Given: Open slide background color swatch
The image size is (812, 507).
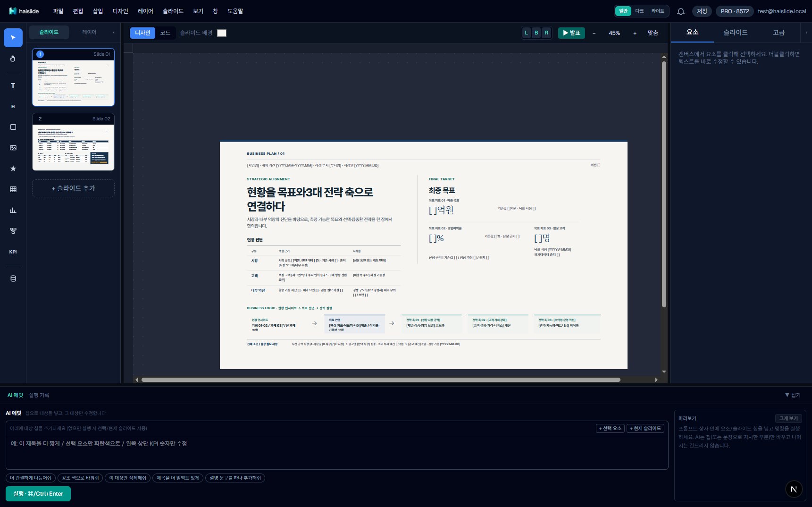Looking at the screenshot, I should coord(222,33).
